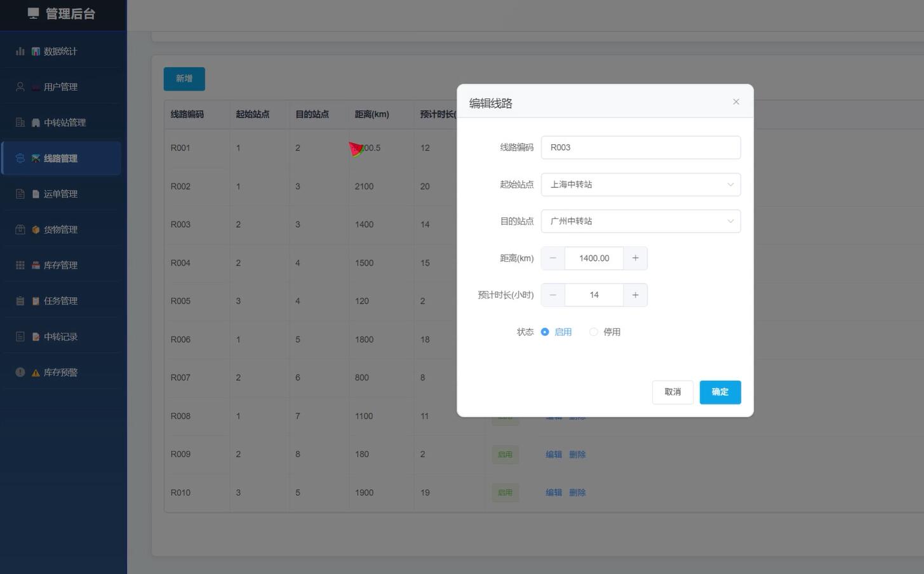Click the route icon for 线路管理
The width and height of the screenshot is (924, 574).
pyautogui.click(x=20, y=158)
